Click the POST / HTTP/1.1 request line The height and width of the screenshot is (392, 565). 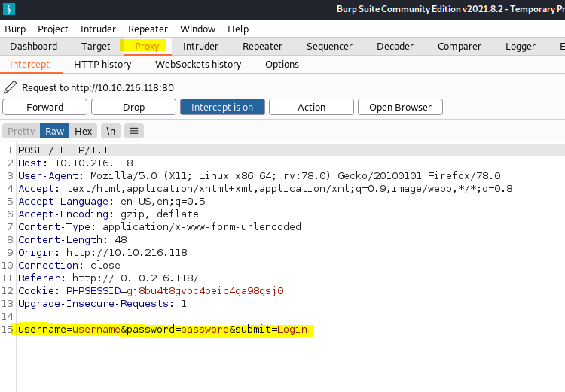(x=63, y=150)
